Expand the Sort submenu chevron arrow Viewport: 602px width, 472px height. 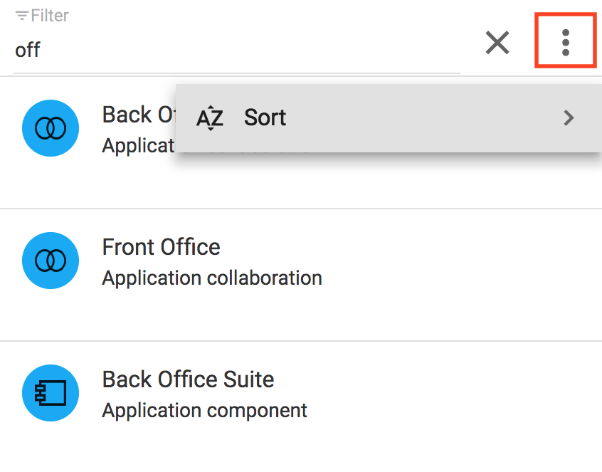569,118
